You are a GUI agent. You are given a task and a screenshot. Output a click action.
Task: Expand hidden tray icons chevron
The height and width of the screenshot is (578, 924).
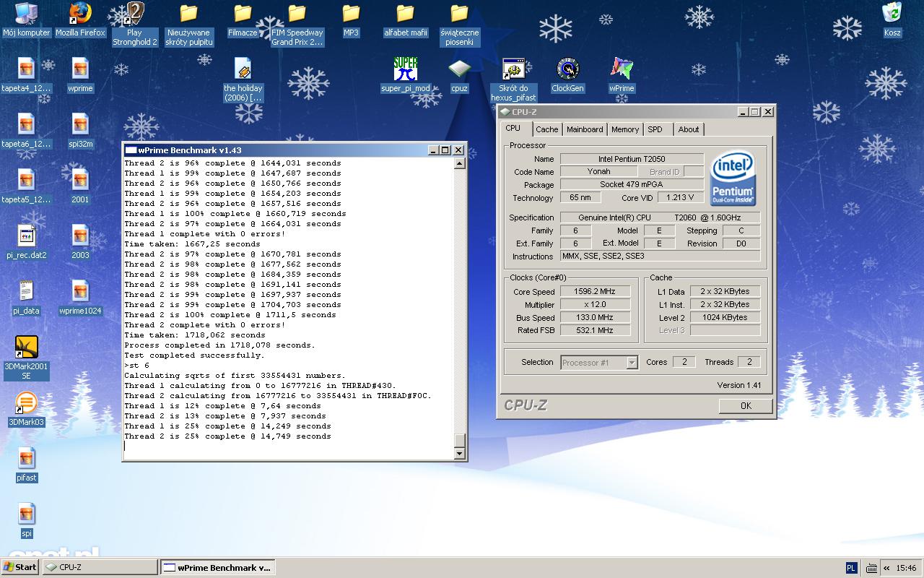click(x=886, y=568)
